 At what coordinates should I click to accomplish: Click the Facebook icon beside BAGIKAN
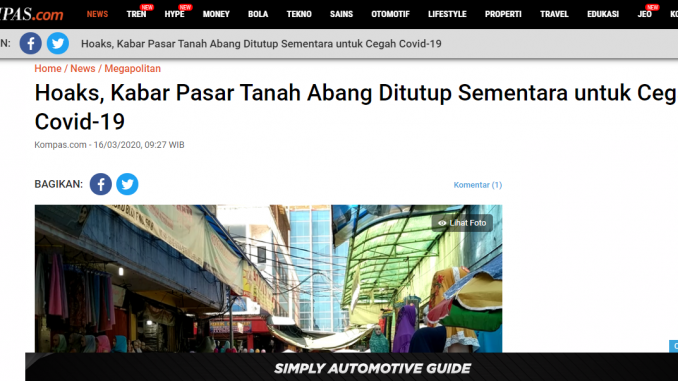[101, 184]
